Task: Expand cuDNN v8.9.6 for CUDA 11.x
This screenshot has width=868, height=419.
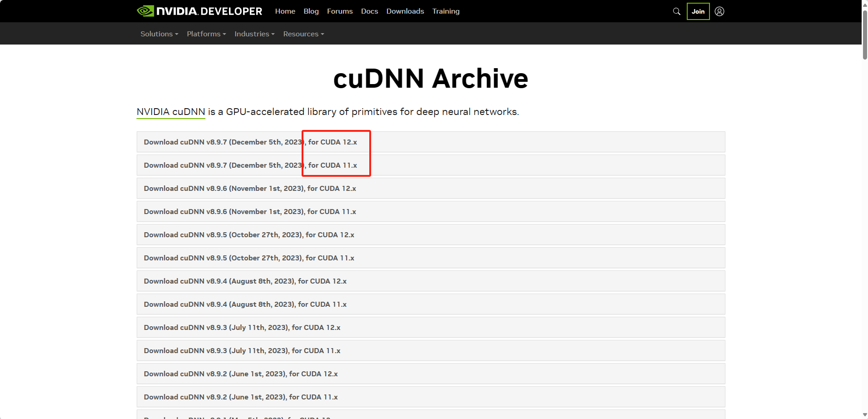Action: click(x=431, y=211)
